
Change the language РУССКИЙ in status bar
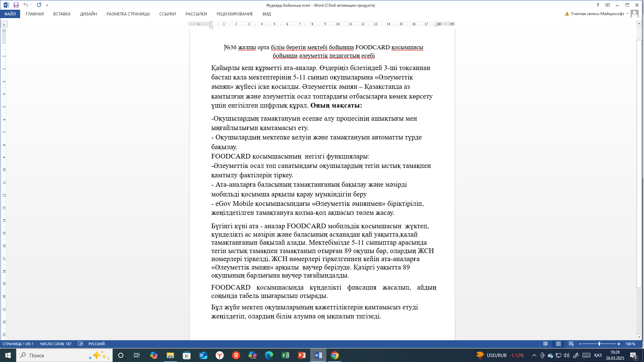pos(97,344)
